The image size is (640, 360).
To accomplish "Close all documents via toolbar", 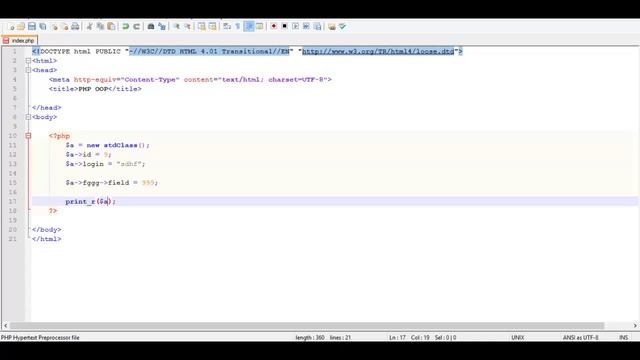I will tap(64, 27).
